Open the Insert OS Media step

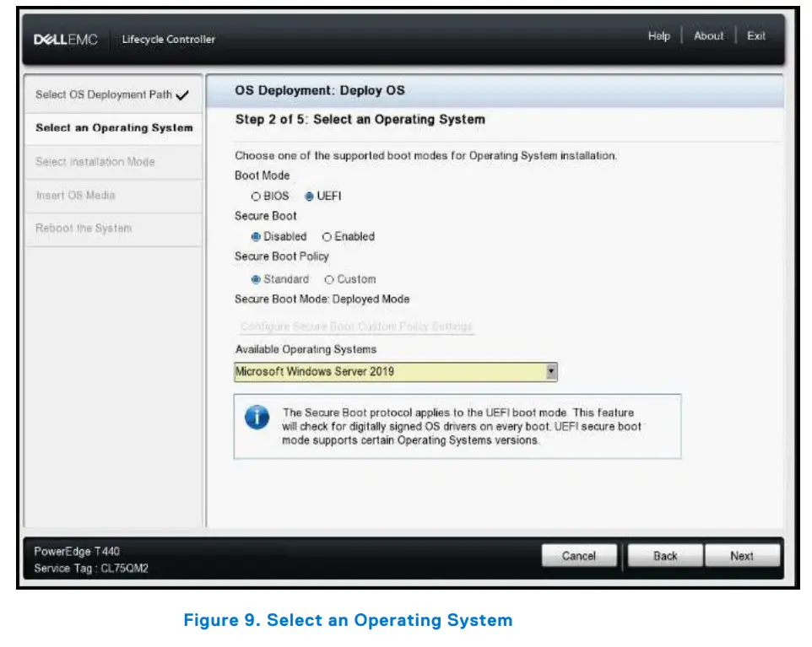coord(81,196)
